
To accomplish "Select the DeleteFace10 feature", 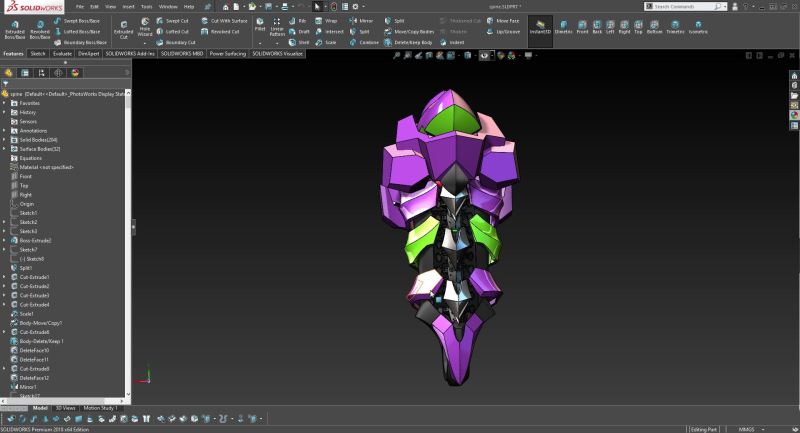I will coord(30,350).
